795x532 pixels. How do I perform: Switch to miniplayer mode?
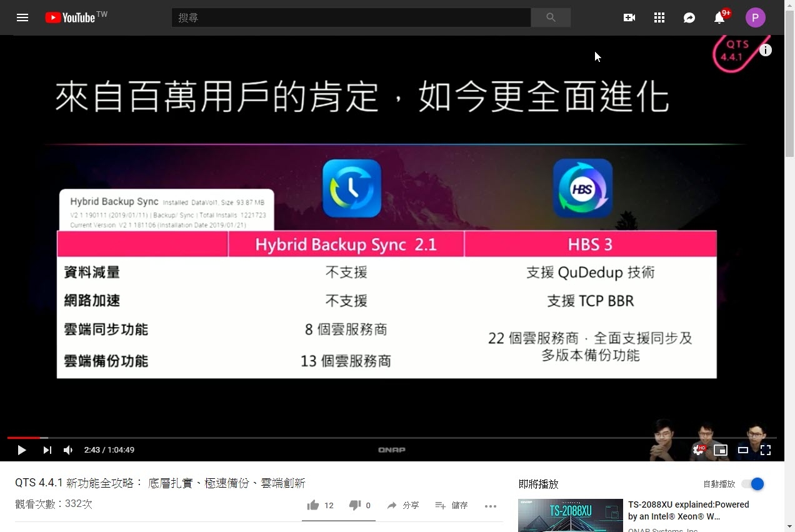point(721,450)
